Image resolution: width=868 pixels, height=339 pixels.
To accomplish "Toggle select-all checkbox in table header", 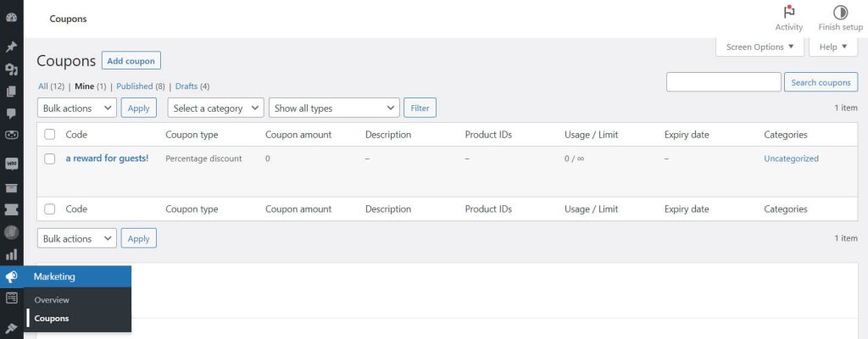I will pos(50,135).
